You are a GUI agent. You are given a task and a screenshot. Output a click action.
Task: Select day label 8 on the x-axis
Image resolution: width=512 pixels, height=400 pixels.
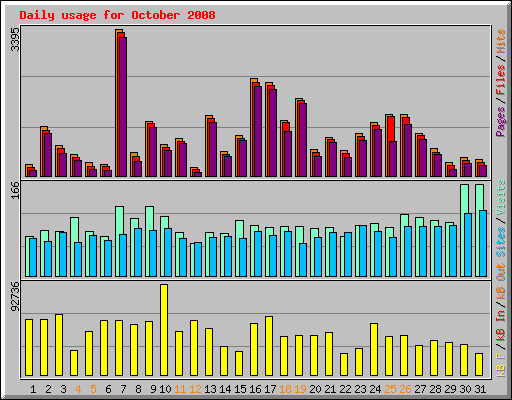pyautogui.click(x=138, y=389)
